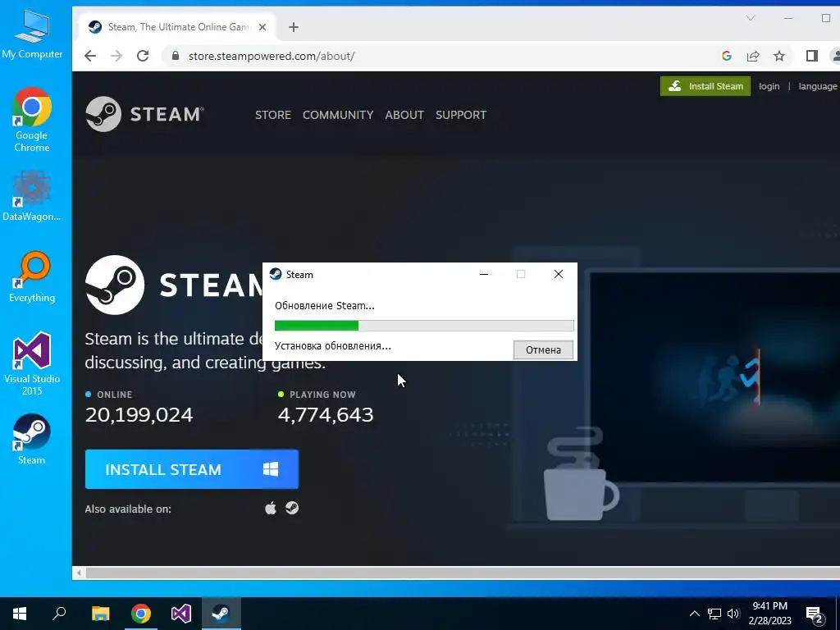Screen dimensions: 840x630
Task: Click the large Steam logo on page
Action: pos(174,285)
